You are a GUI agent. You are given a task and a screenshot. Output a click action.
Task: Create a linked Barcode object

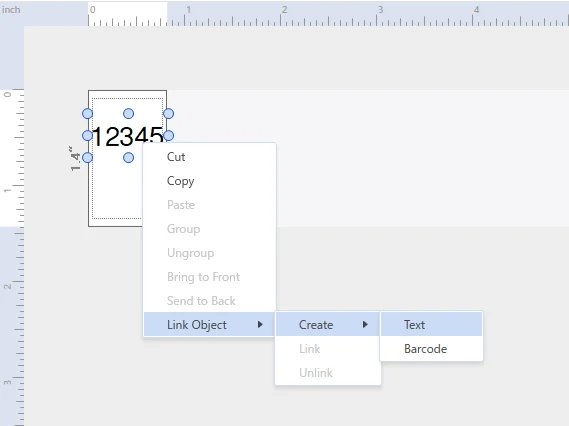(431, 348)
